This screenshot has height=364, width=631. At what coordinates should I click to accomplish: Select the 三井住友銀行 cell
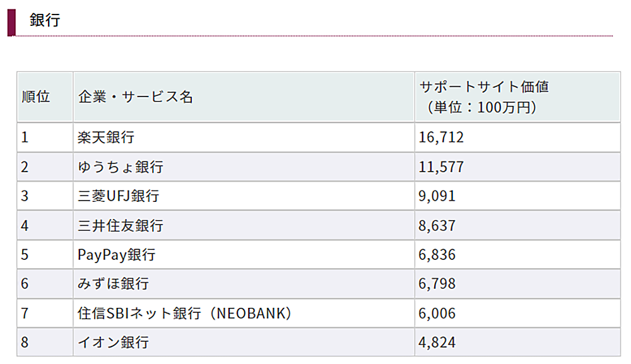[121, 225]
